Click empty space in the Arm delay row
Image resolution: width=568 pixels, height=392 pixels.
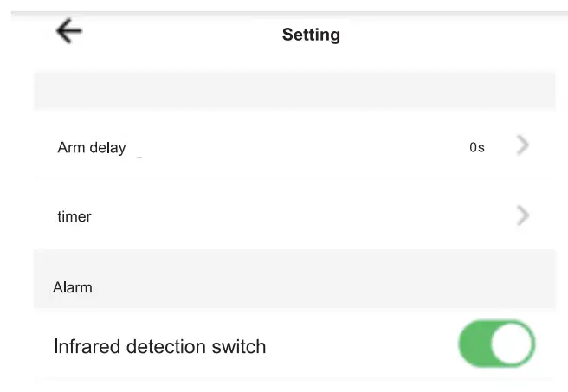303,148
